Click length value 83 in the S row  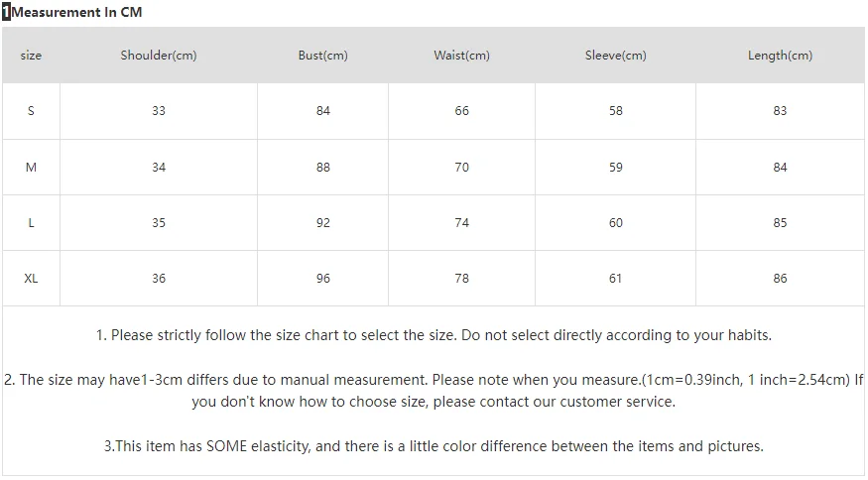point(780,111)
